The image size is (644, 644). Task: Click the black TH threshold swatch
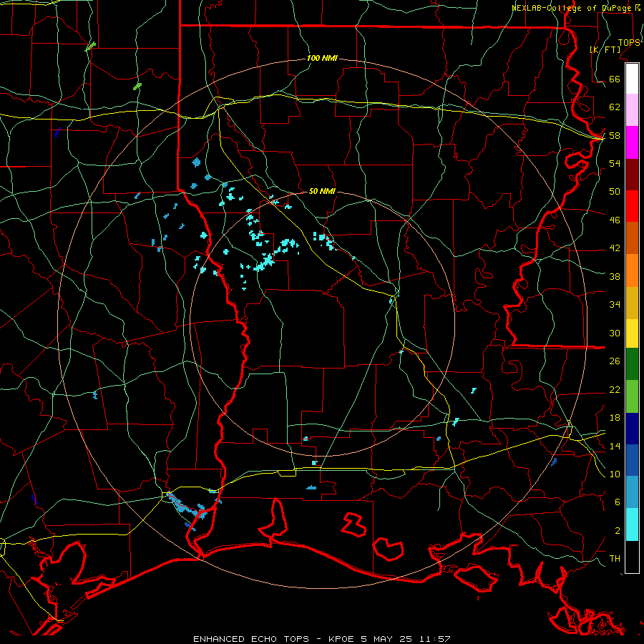[x=632, y=557]
